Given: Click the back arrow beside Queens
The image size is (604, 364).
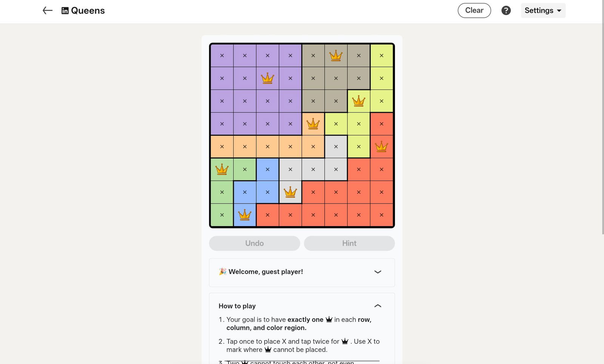Looking at the screenshot, I should pyautogui.click(x=47, y=11).
